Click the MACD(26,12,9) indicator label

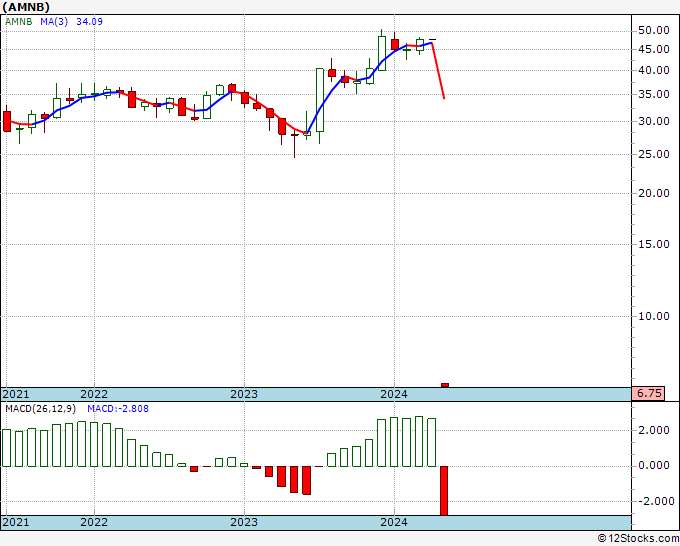point(40,409)
